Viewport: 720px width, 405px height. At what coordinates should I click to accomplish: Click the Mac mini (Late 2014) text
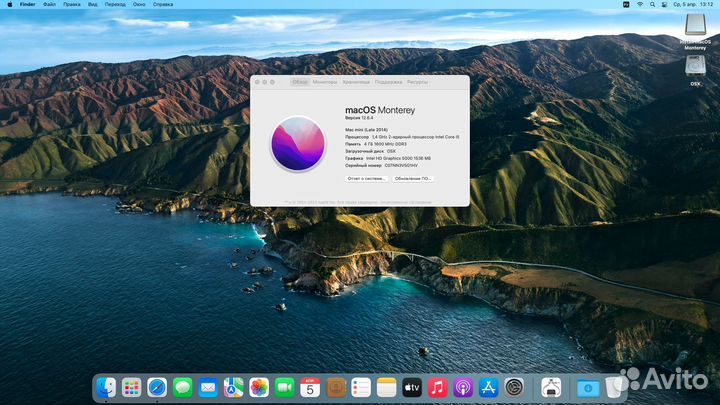[366, 130]
